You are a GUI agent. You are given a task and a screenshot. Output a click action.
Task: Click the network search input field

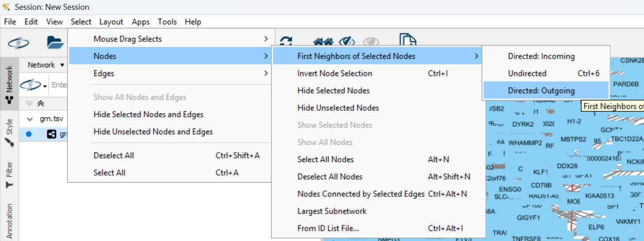pyautogui.click(x=59, y=85)
